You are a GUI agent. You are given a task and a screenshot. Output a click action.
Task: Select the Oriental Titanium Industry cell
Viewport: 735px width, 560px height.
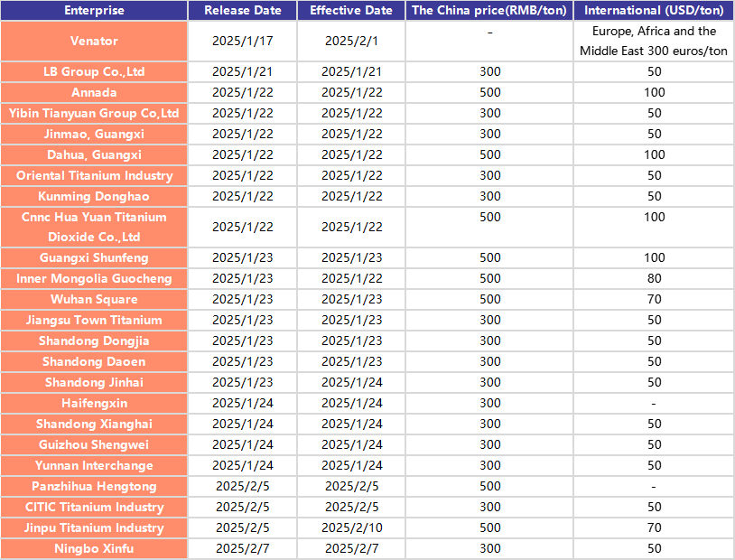[94, 175]
